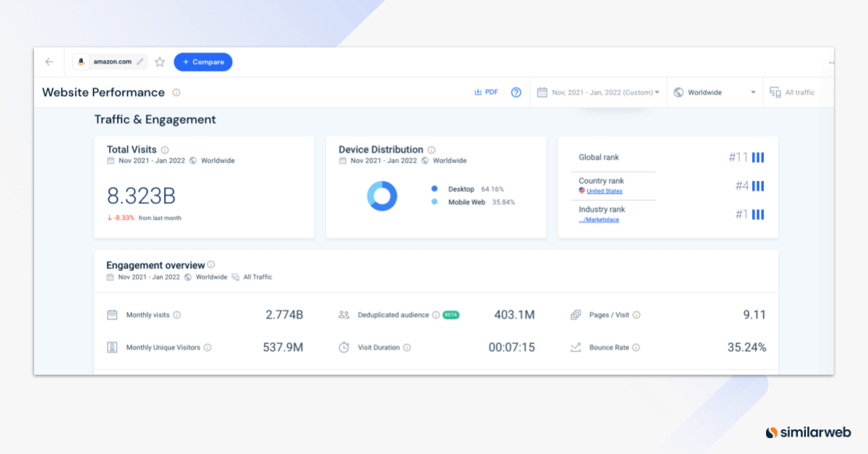
Task: Show info for Device Distribution
Action: (432, 150)
